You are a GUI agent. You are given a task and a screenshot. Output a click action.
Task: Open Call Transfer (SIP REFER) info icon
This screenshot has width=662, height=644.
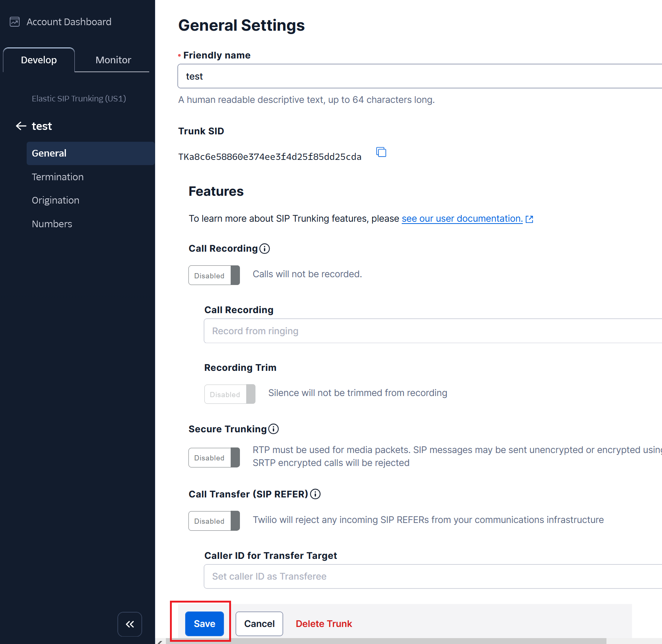[315, 494]
